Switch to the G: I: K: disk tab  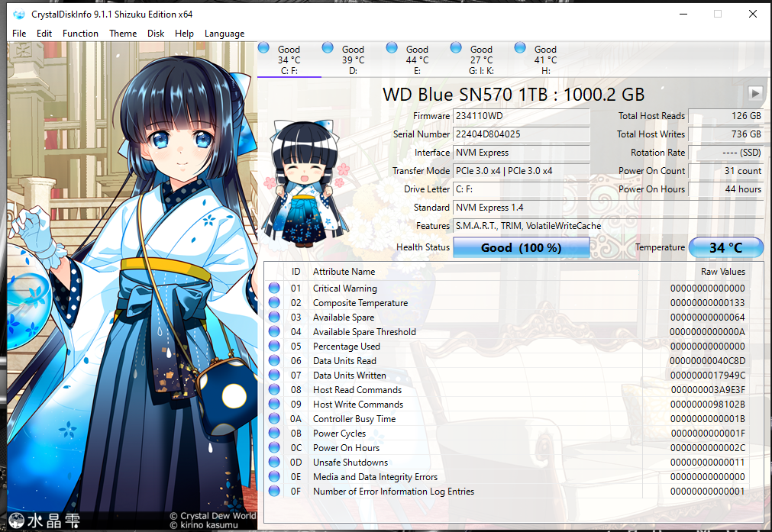click(x=481, y=60)
